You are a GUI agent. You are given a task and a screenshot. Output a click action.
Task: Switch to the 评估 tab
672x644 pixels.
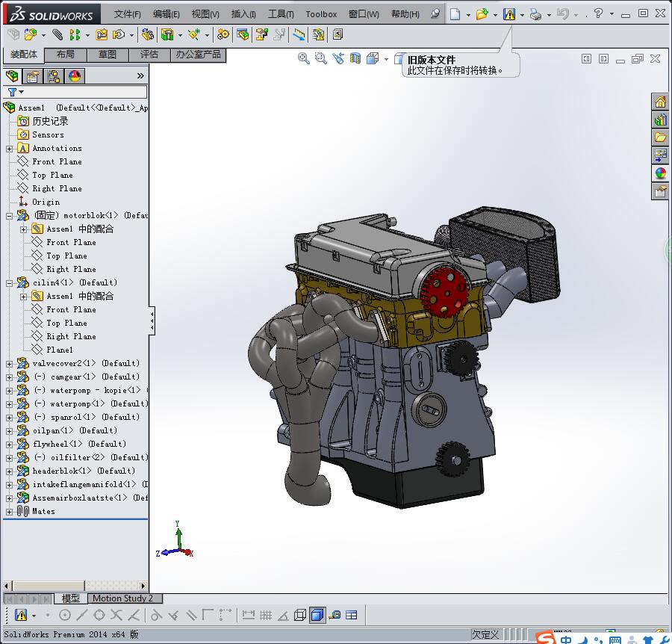[x=149, y=55]
